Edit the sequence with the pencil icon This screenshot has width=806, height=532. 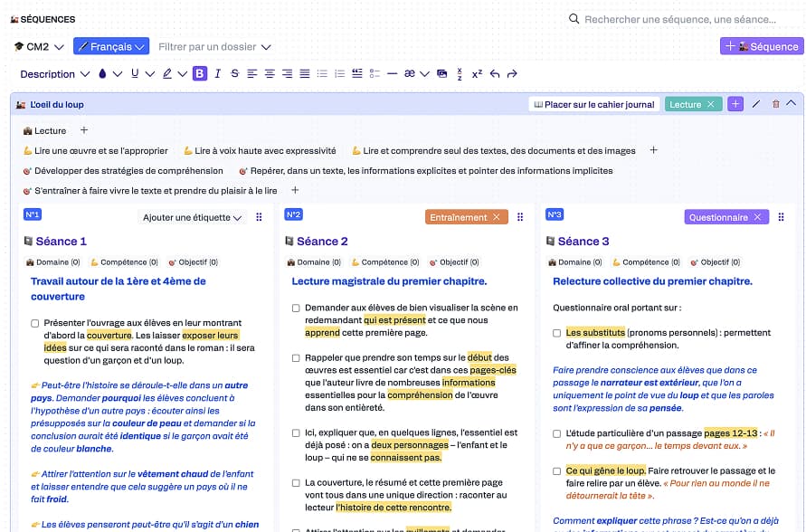click(x=756, y=105)
